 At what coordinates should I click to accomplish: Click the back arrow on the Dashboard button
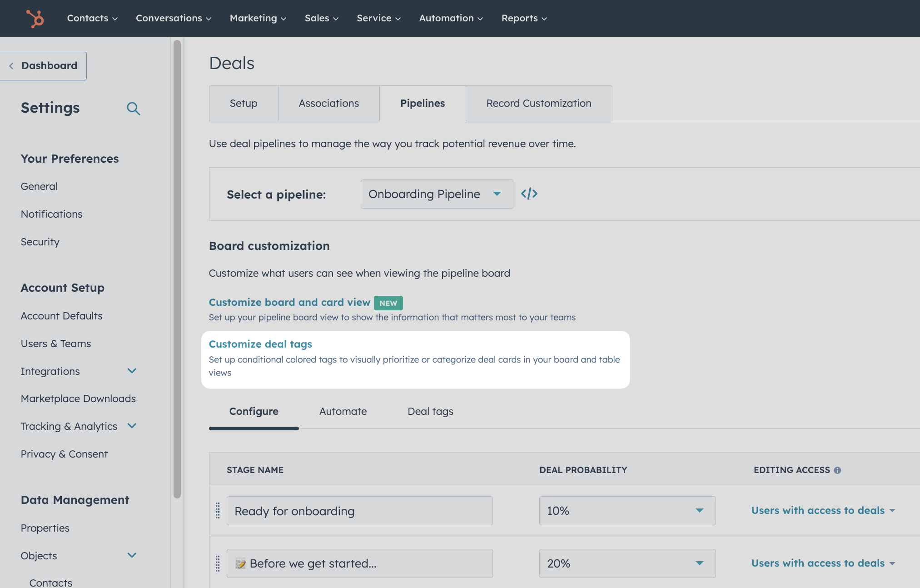[11, 65]
